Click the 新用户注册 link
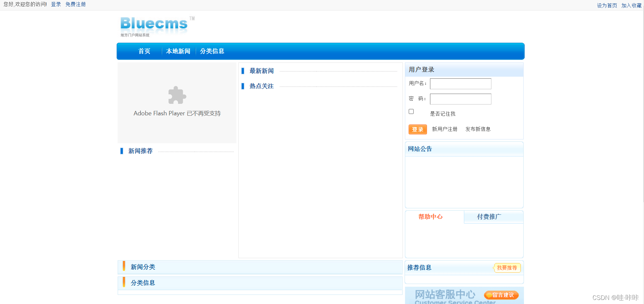This screenshot has width=644, height=304. tap(445, 129)
